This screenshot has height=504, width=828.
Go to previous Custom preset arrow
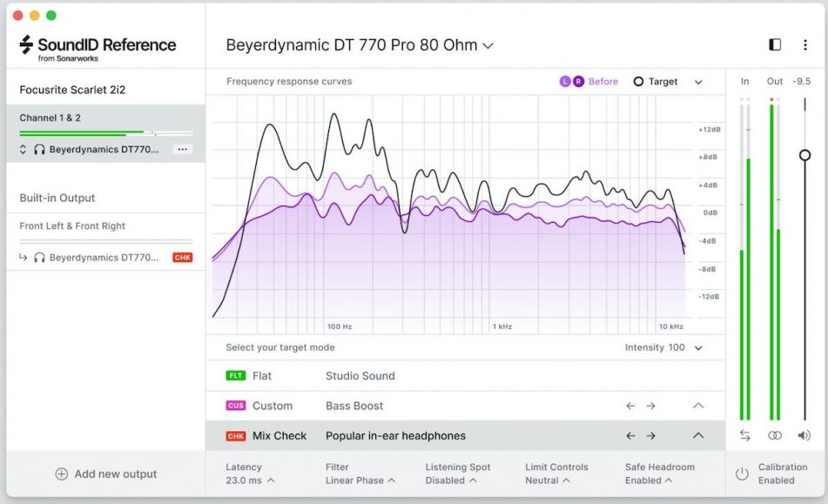pyautogui.click(x=630, y=406)
